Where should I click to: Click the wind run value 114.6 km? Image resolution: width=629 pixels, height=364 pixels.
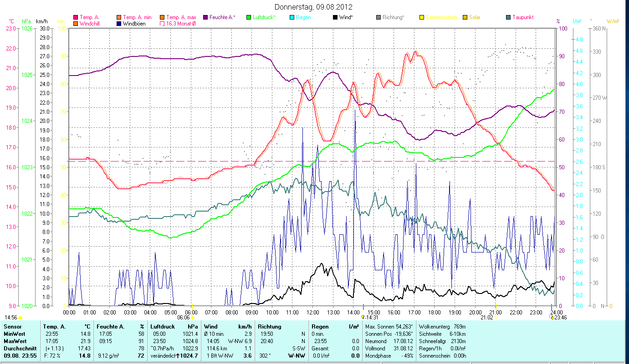point(217,348)
